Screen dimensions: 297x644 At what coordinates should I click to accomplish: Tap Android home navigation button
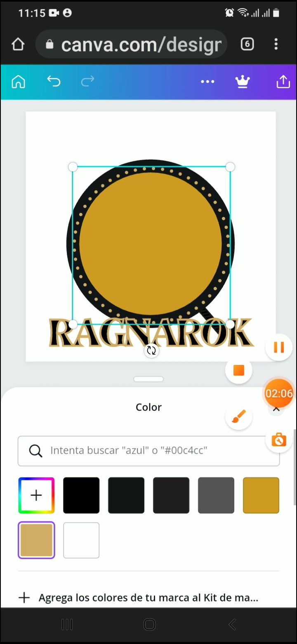[x=149, y=625]
